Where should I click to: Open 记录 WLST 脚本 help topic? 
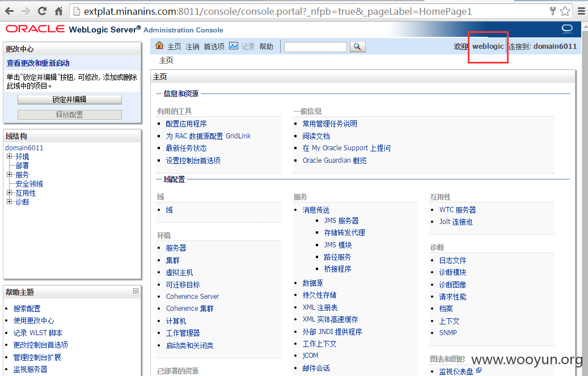point(38,333)
